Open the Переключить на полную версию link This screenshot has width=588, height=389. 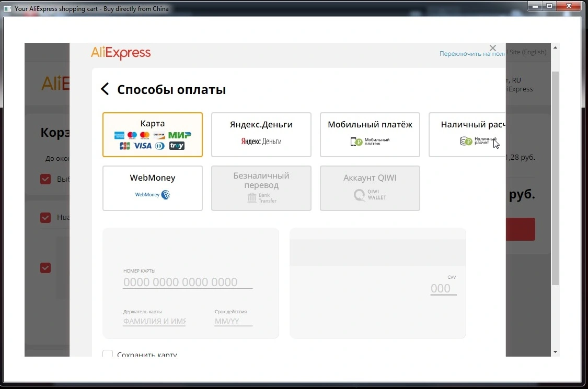point(472,54)
